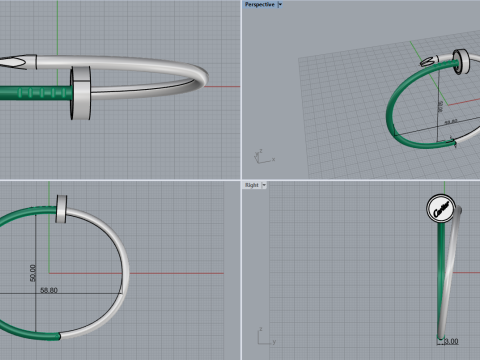Click the world axis icon in Perspective viewport

(x=264, y=157)
